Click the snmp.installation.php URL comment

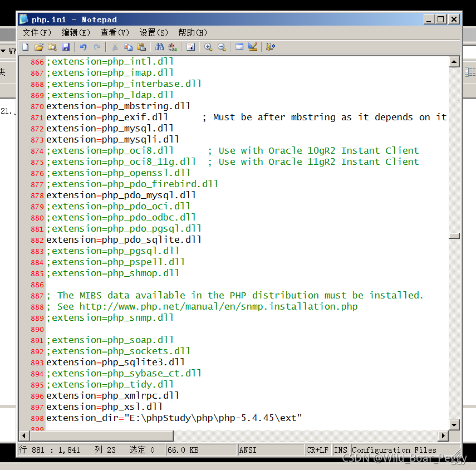pyautogui.click(x=202, y=307)
